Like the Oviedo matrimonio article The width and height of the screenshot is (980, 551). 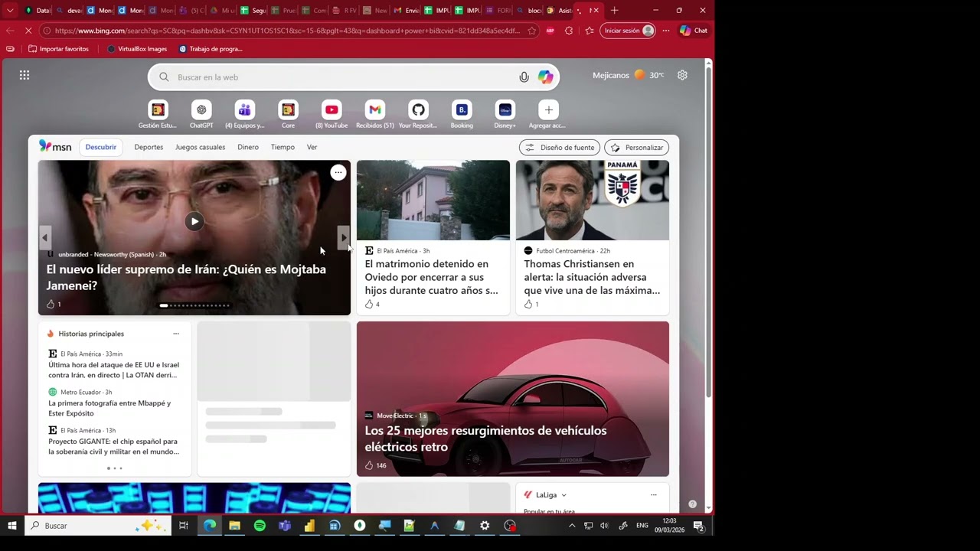(x=369, y=304)
